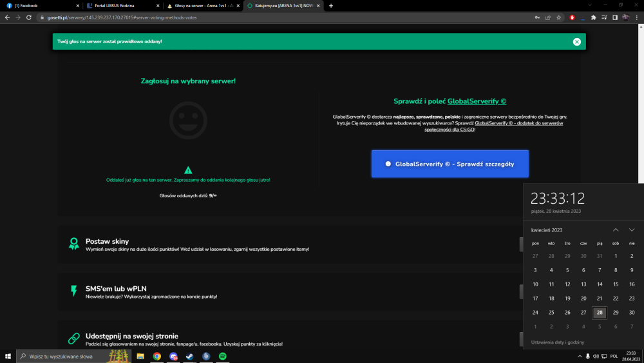Go back to the previous page

coord(7,17)
